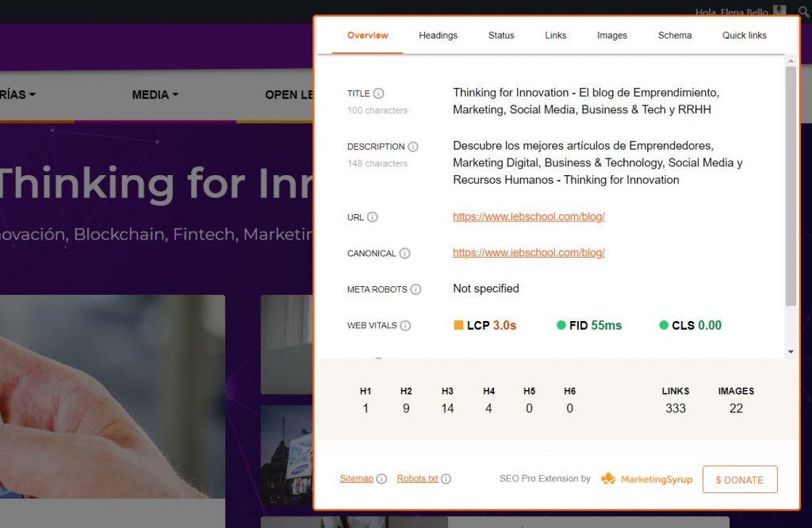Switch to the Overview tab

(368, 35)
